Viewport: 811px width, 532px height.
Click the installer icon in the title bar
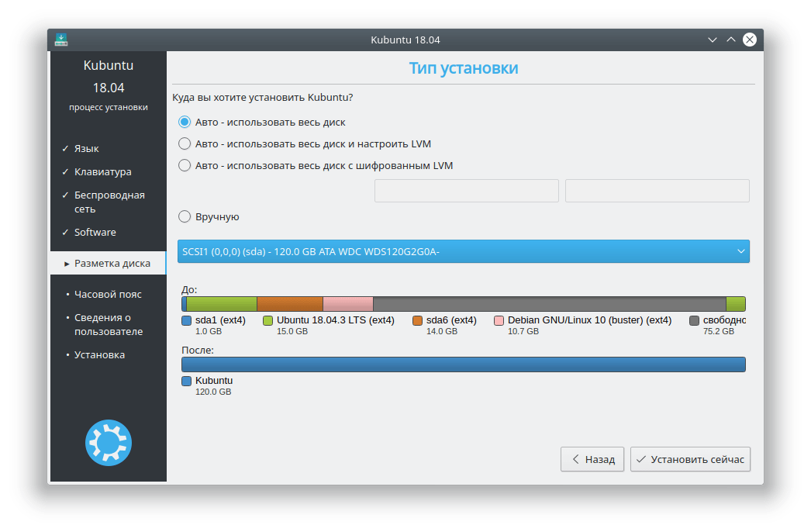[x=61, y=40]
